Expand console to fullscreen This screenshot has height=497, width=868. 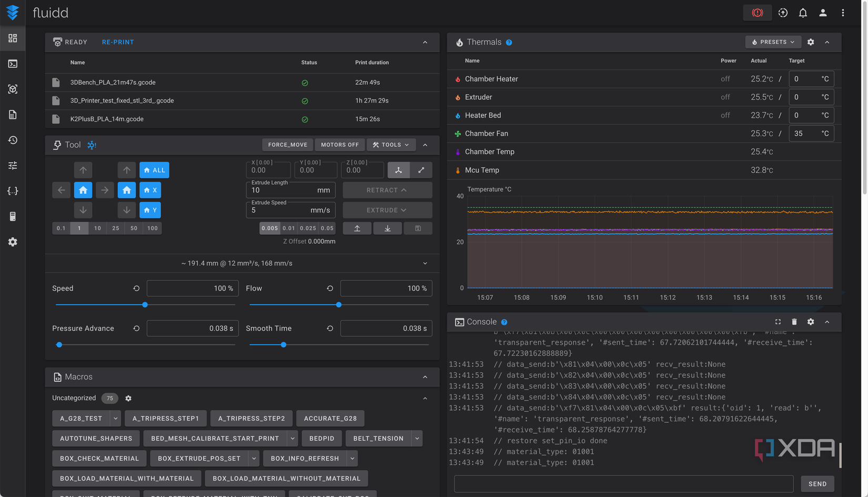(x=778, y=322)
